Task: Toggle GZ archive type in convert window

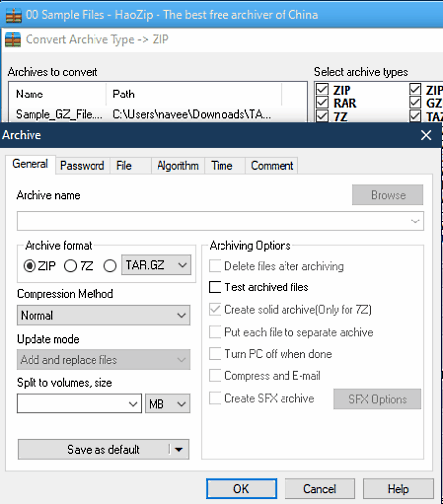Action: point(415,103)
